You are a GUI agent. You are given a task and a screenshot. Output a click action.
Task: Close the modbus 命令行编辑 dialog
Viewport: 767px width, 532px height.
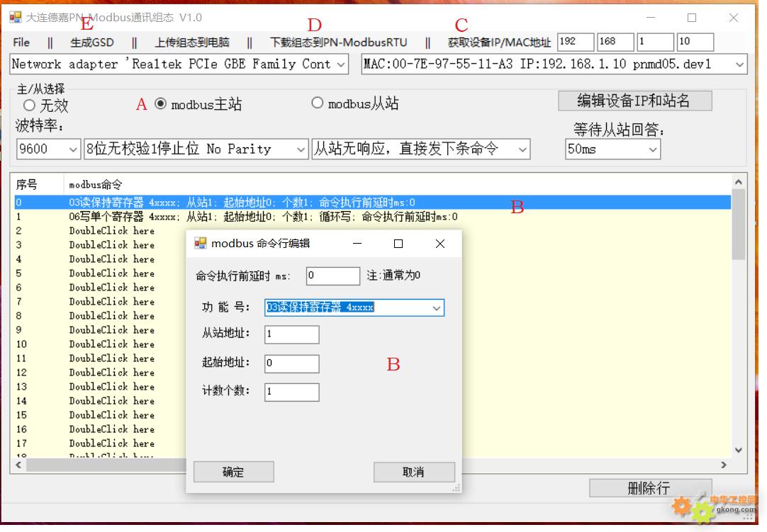(x=440, y=244)
